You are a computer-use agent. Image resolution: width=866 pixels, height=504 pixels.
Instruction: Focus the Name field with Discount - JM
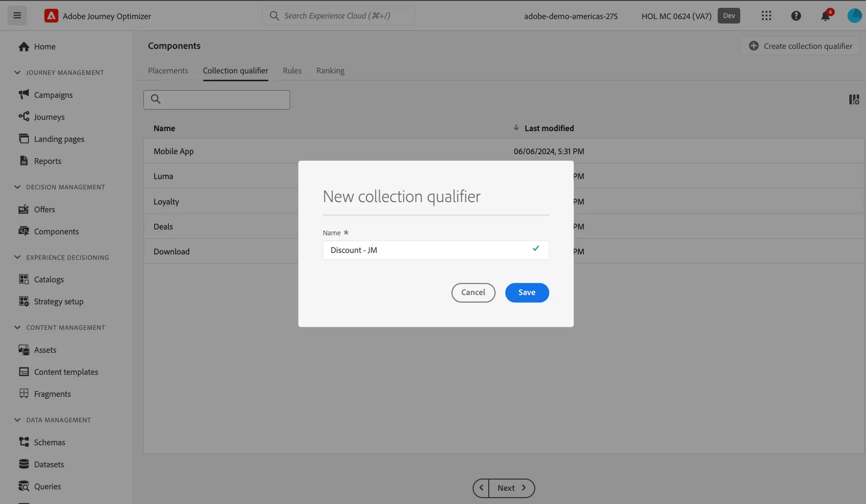tap(435, 250)
